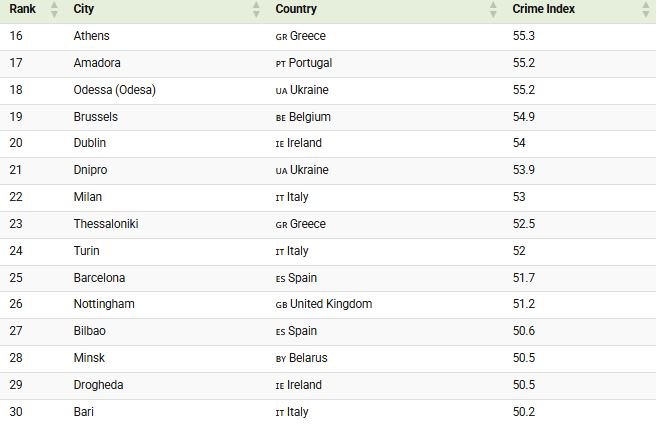
Task: Click GB United Kingdom country entry
Action: click(323, 304)
